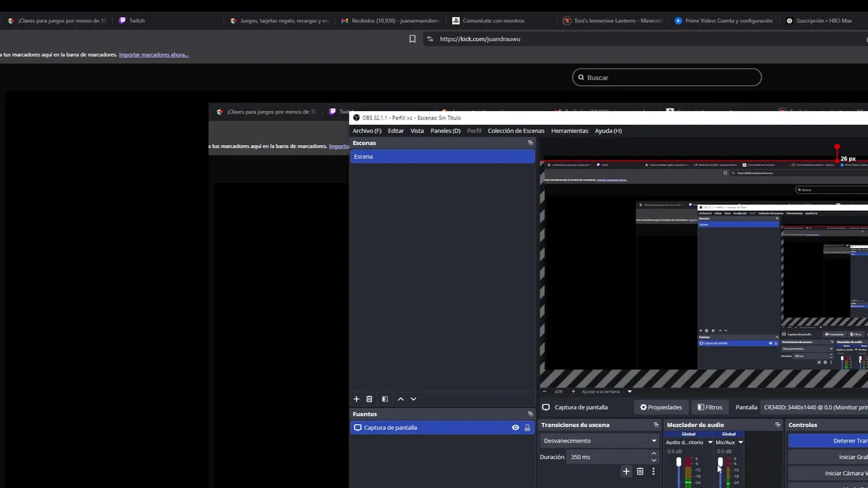Open Mic/Aux channel options arrow

click(741, 443)
